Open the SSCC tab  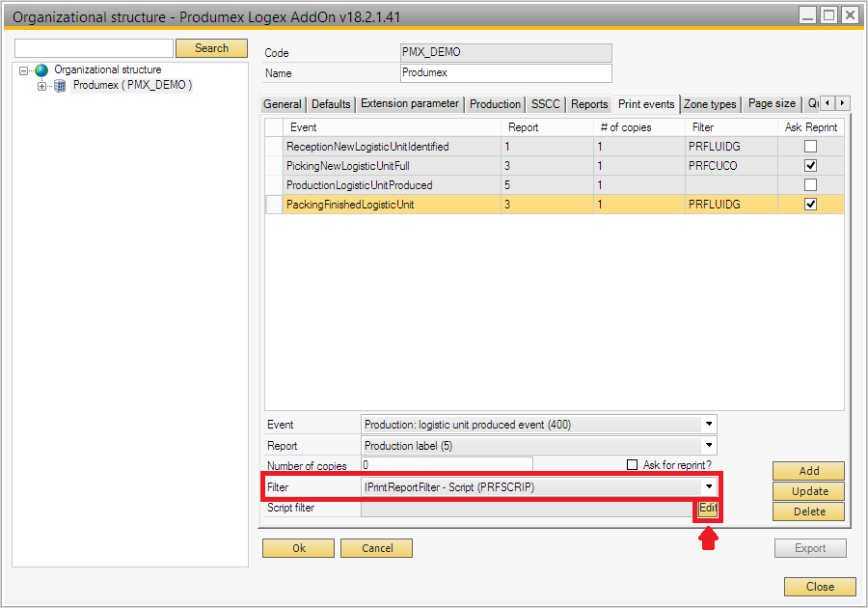(x=545, y=104)
